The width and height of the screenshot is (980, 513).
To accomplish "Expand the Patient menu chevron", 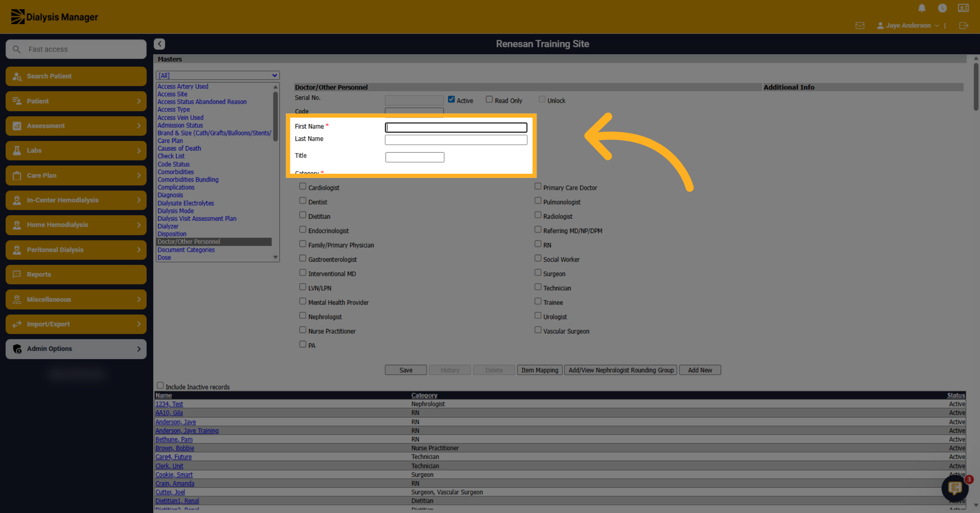I will [139, 101].
